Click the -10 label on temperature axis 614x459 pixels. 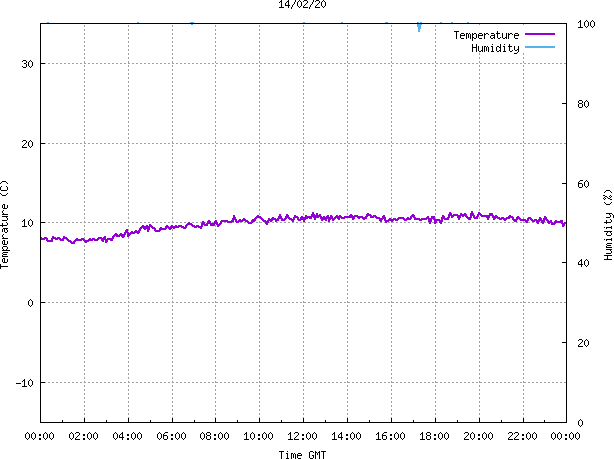click(25, 383)
